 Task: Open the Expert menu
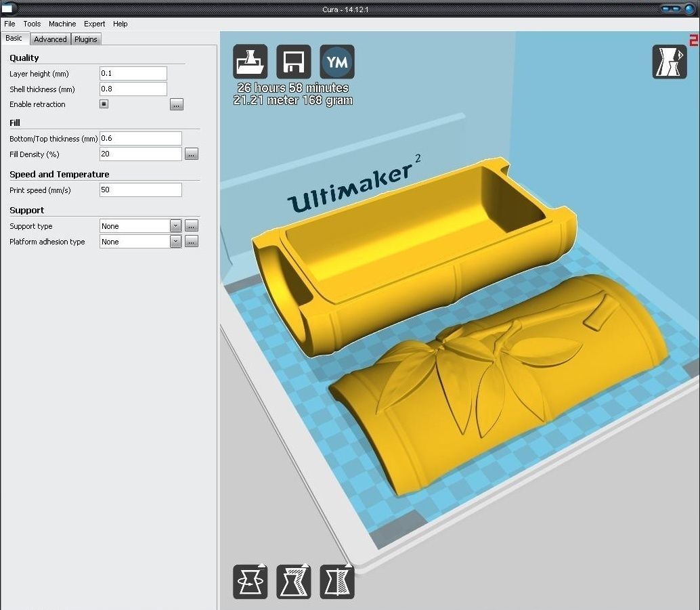(94, 24)
